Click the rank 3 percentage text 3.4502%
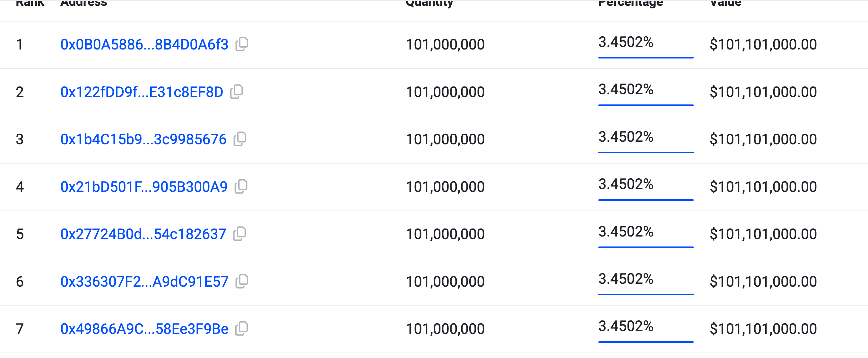 click(625, 137)
